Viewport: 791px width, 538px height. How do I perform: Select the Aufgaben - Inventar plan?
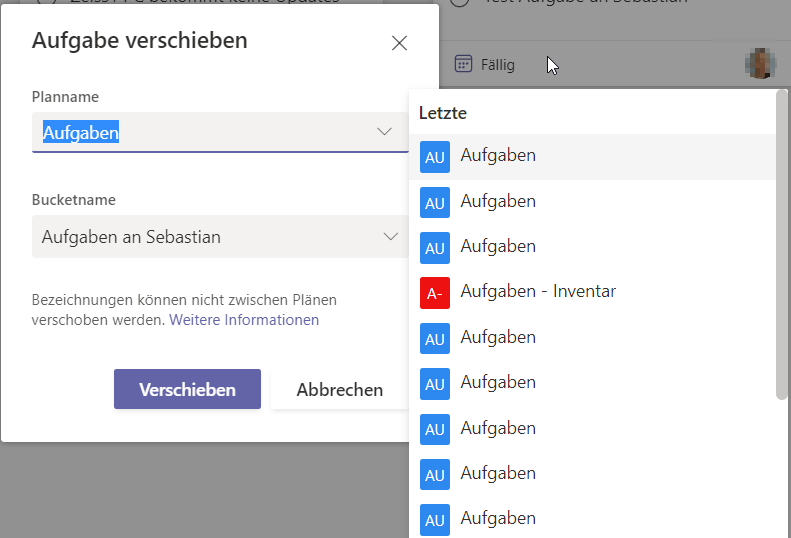pos(538,292)
